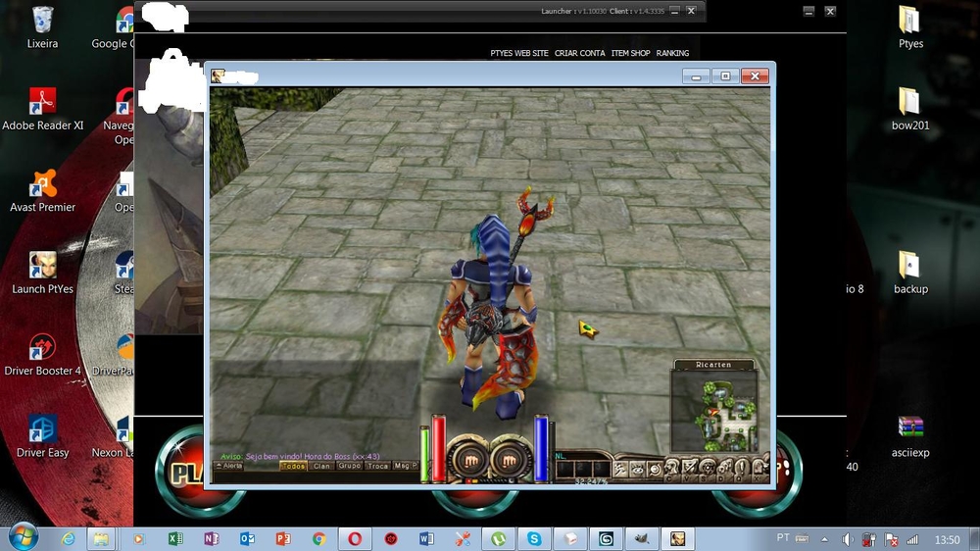
Task: Switch chat to the Msg P tab
Action: coord(405,466)
